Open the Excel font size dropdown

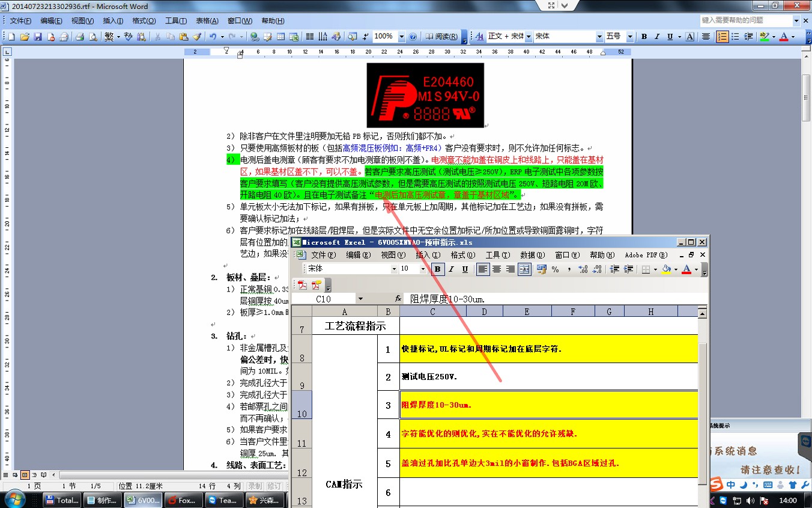point(423,269)
